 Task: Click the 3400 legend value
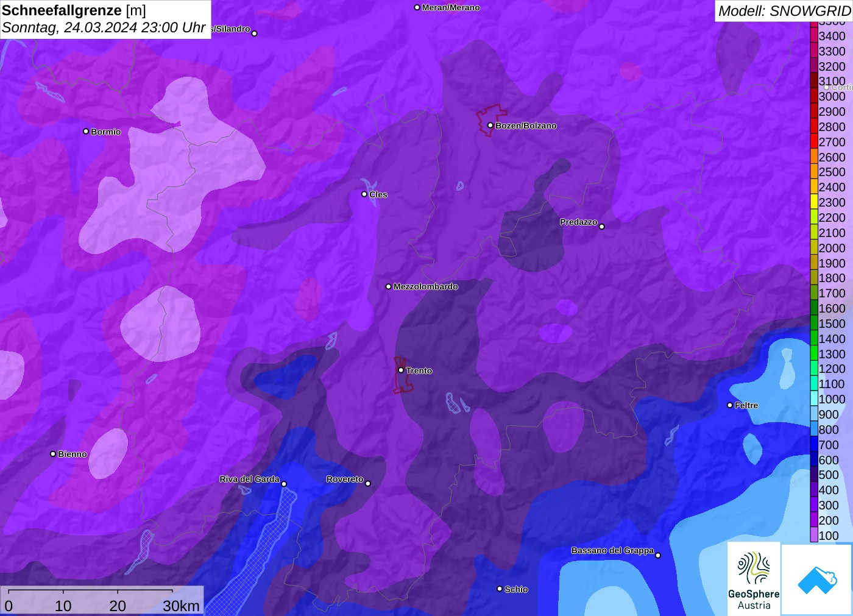coord(832,36)
